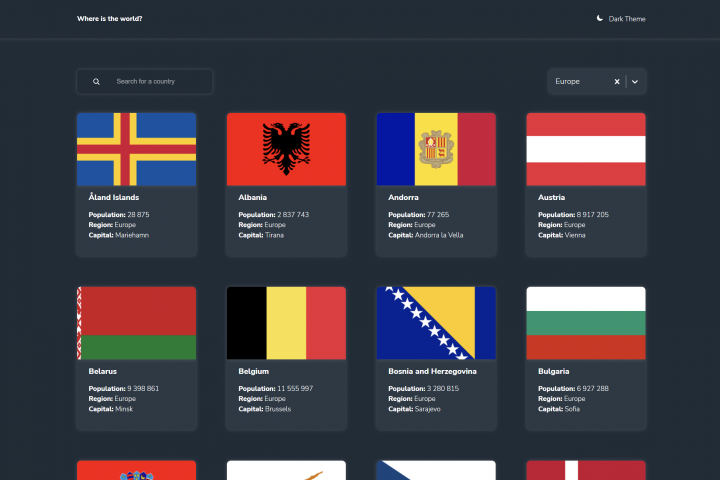Image resolution: width=720 pixels, height=480 pixels.
Task: Click the capital Tirana text
Action: [275, 235]
